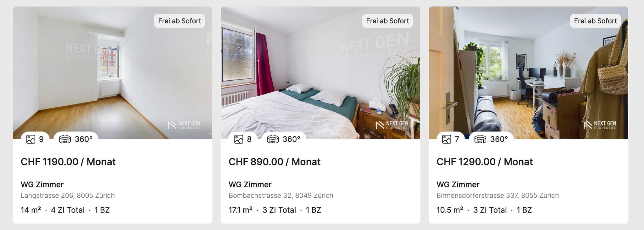644x230 pixels.
Task: Click Next Gen Properties logo on empty room photo
Action: tap(184, 125)
